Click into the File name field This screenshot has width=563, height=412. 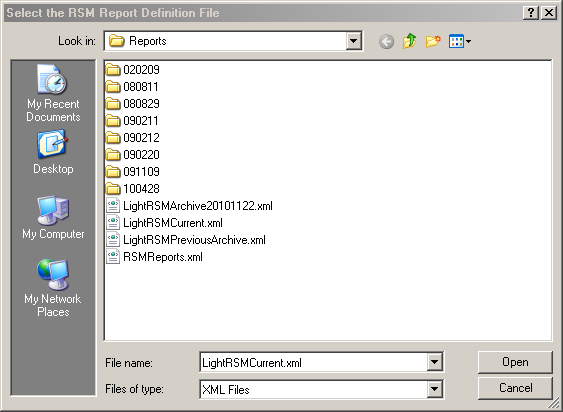click(313, 362)
